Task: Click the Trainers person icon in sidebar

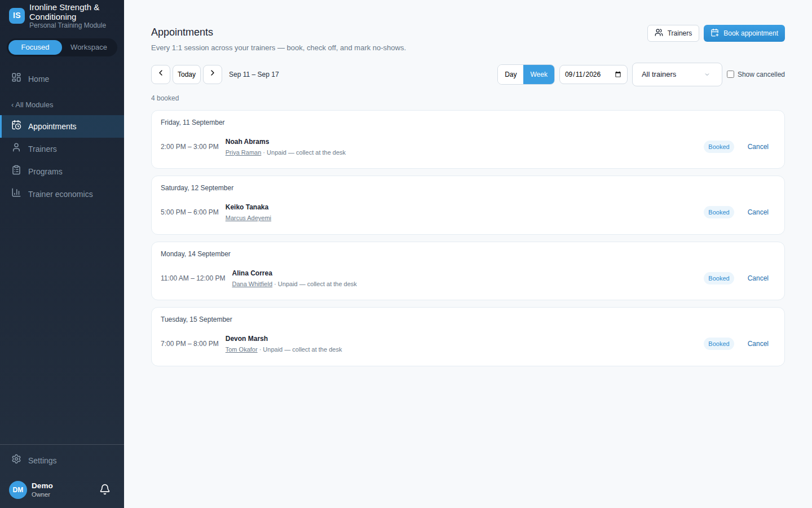Action: tap(16, 148)
